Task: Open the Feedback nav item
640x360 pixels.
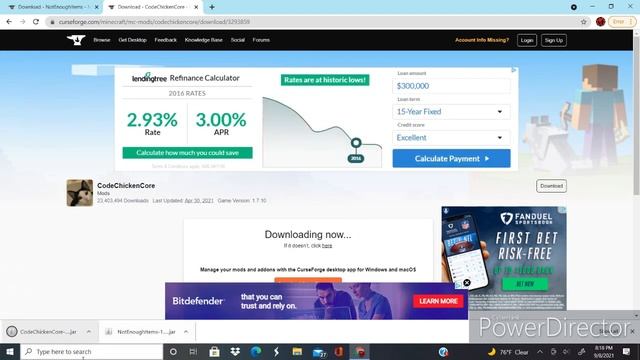Action: pos(165,40)
